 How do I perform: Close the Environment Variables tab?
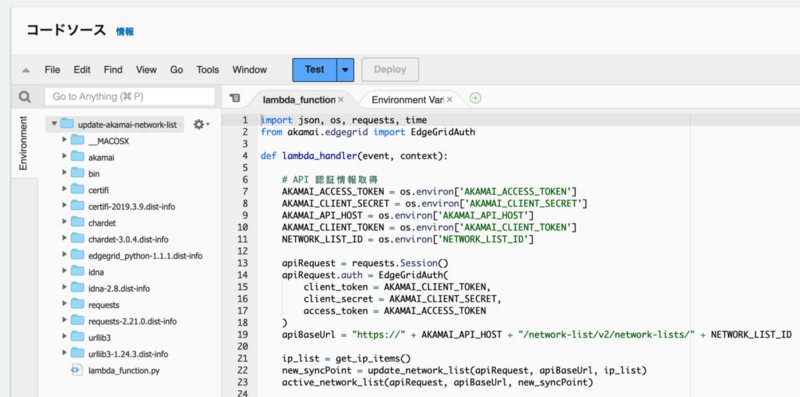coord(449,100)
